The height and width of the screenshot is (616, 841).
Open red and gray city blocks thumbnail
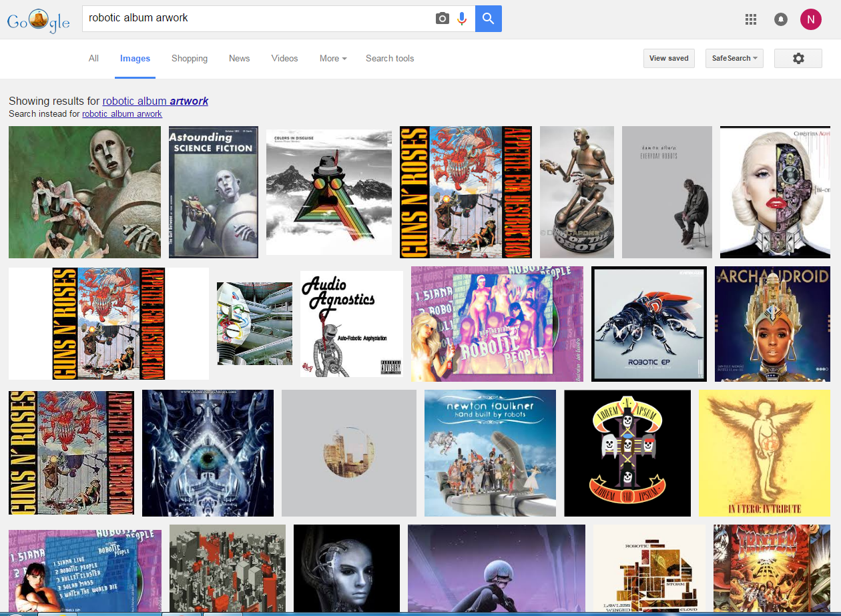pyautogui.click(x=228, y=568)
